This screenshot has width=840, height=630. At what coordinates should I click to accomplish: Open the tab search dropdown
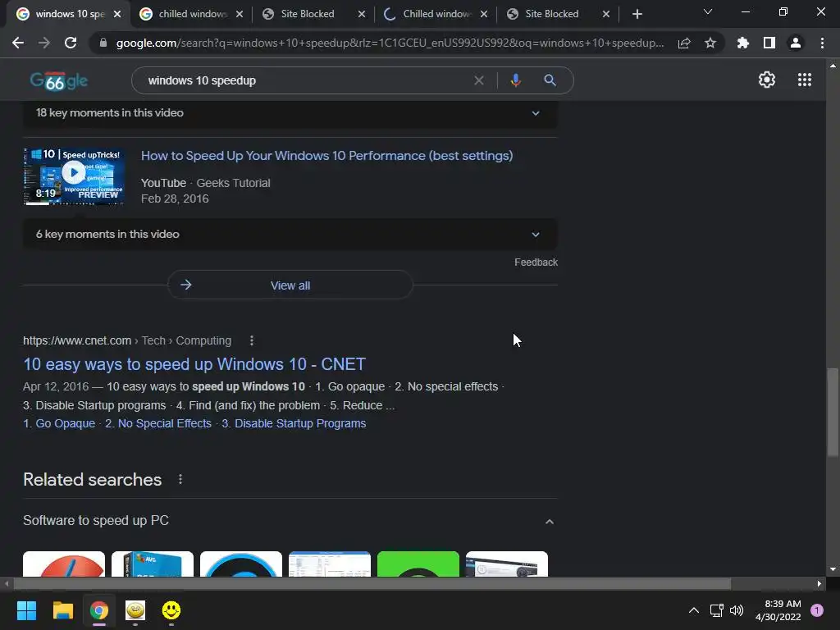[708, 11]
